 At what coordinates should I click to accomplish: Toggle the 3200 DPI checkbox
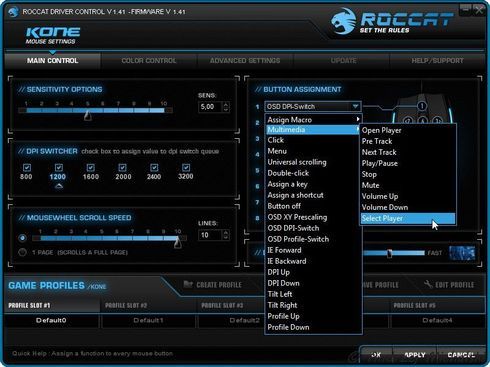coord(186,167)
